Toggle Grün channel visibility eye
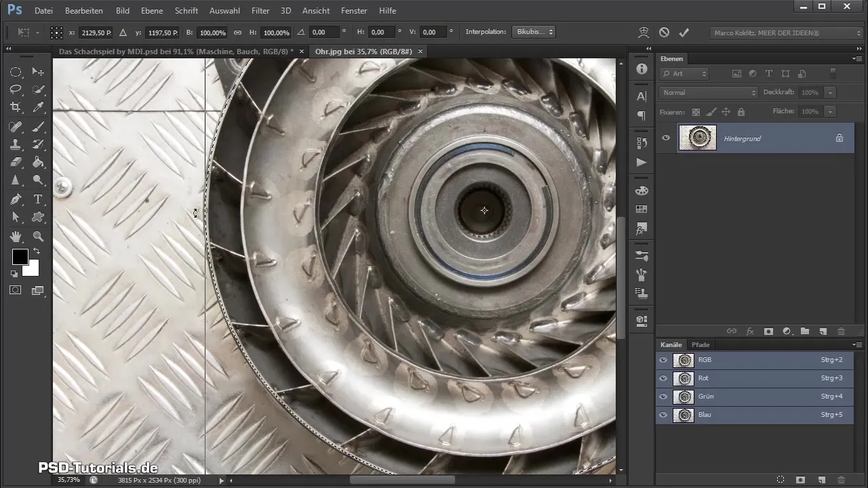Image resolution: width=868 pixels, height=488 pixels. [663, 396]
